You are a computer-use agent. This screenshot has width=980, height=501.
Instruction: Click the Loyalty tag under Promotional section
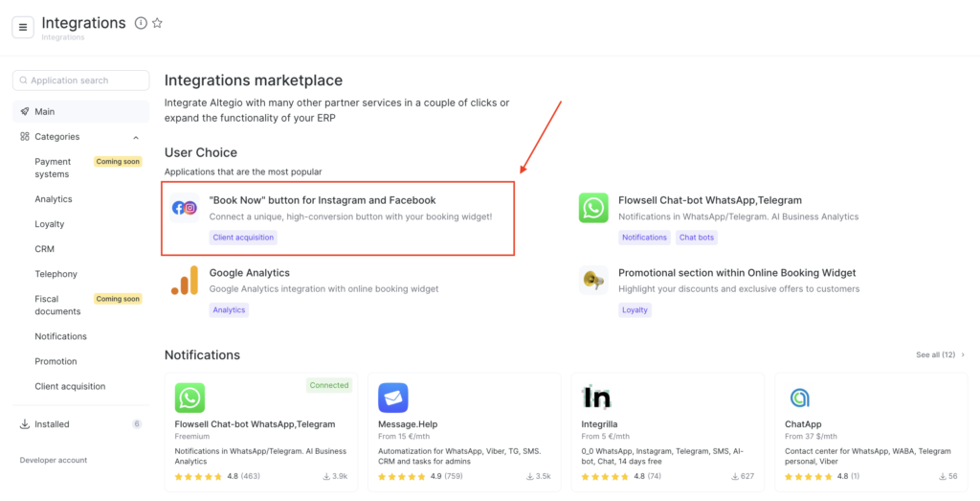pyautogui.click(x=635, y=310)
